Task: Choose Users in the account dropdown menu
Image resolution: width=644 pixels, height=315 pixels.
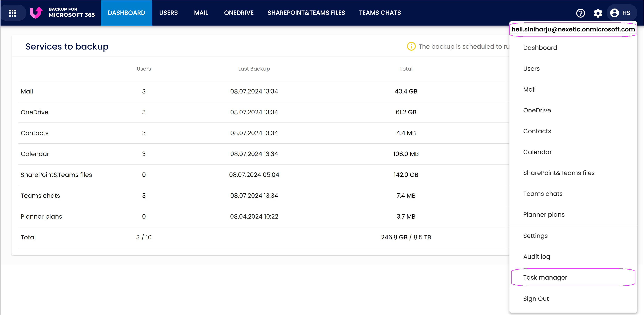Action: (573, 69)
